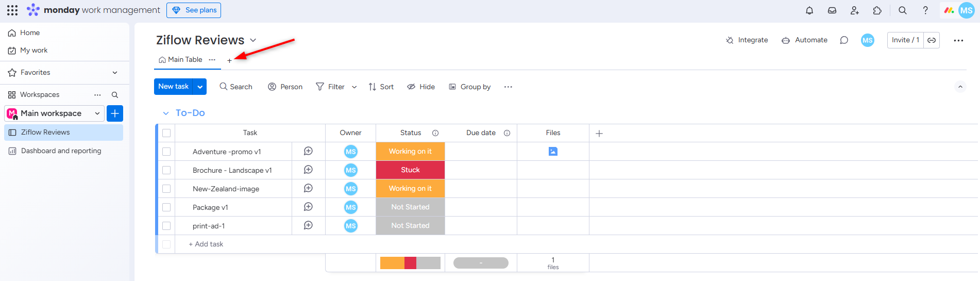Click the top bar search magnifier
Image resolution: width=980 pixels, height=281 pixels.
(x=903, y=10)
